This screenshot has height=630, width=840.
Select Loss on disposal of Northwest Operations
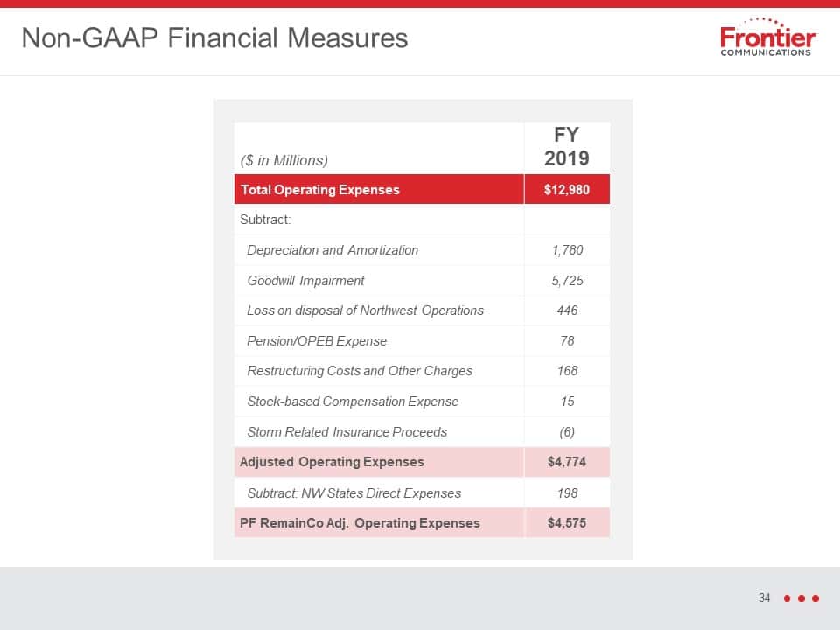[x=366, y=311]
